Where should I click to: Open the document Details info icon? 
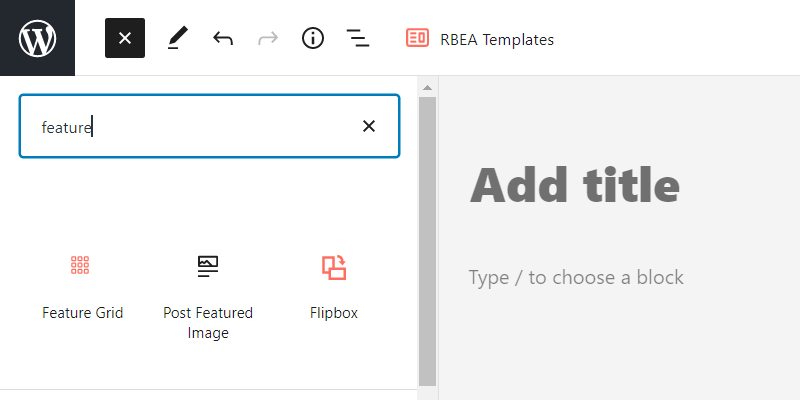[x=313, y=38]
